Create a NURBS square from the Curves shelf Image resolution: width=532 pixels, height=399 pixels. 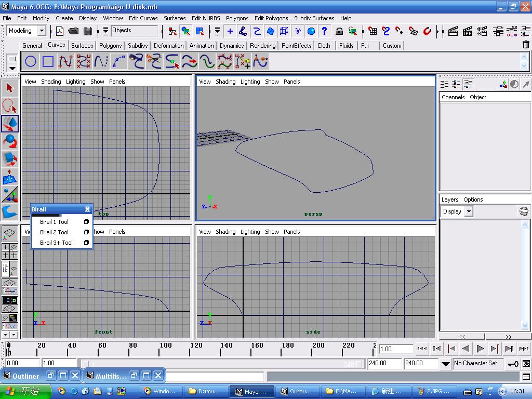(x=48, y=61)
